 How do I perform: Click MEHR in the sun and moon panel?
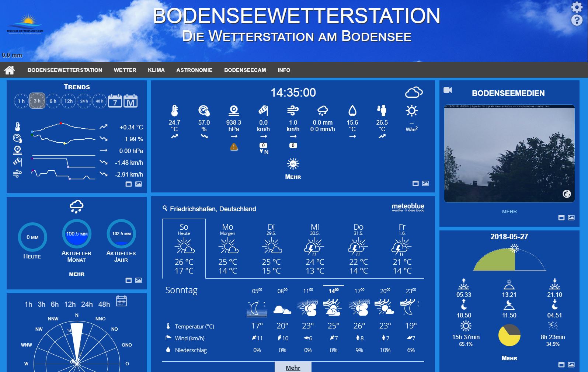tap(509, 358)
